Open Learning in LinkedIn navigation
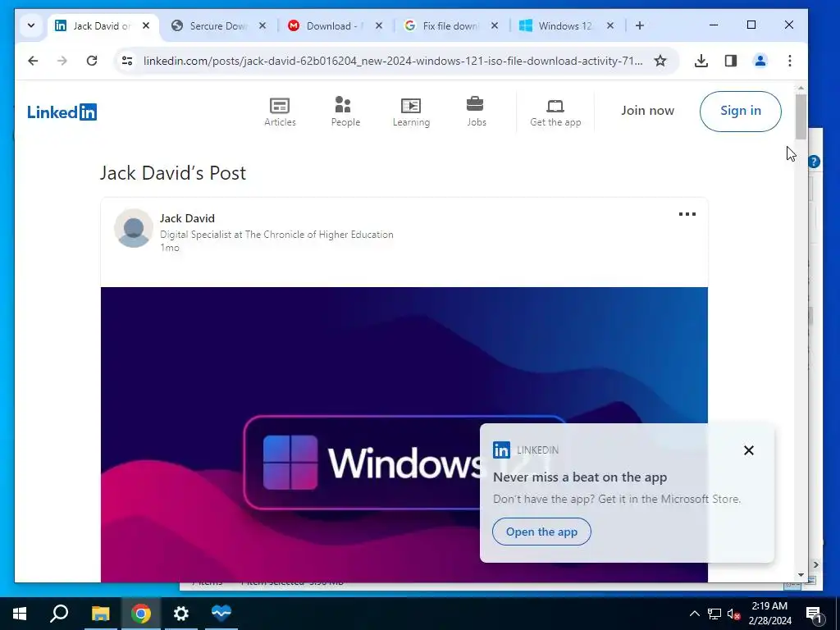 coord(411,112)
